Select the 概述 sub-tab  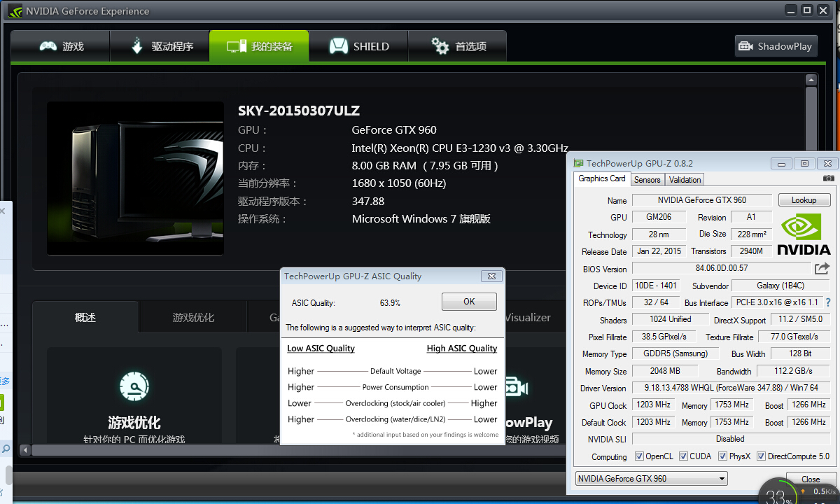click(x=85, y=317)
